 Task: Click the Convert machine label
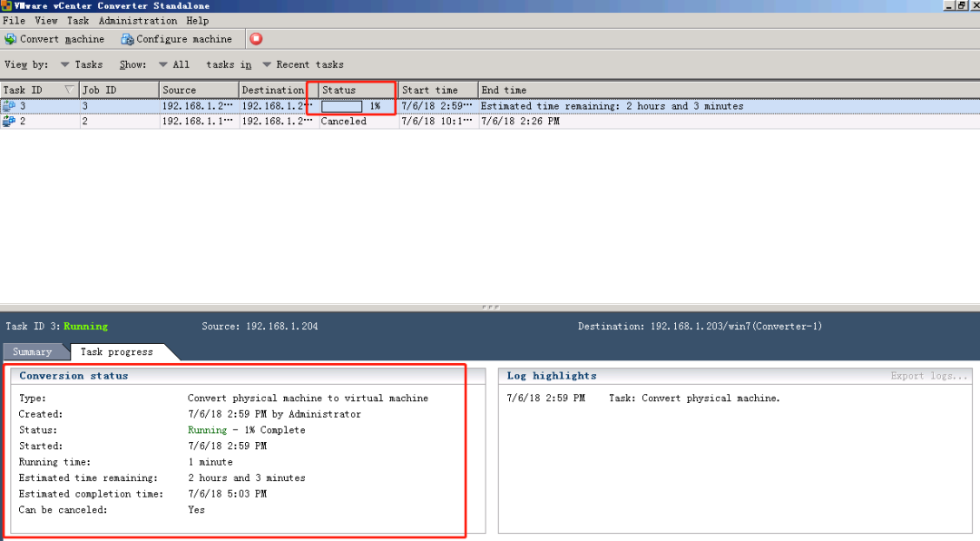point(62,39)
